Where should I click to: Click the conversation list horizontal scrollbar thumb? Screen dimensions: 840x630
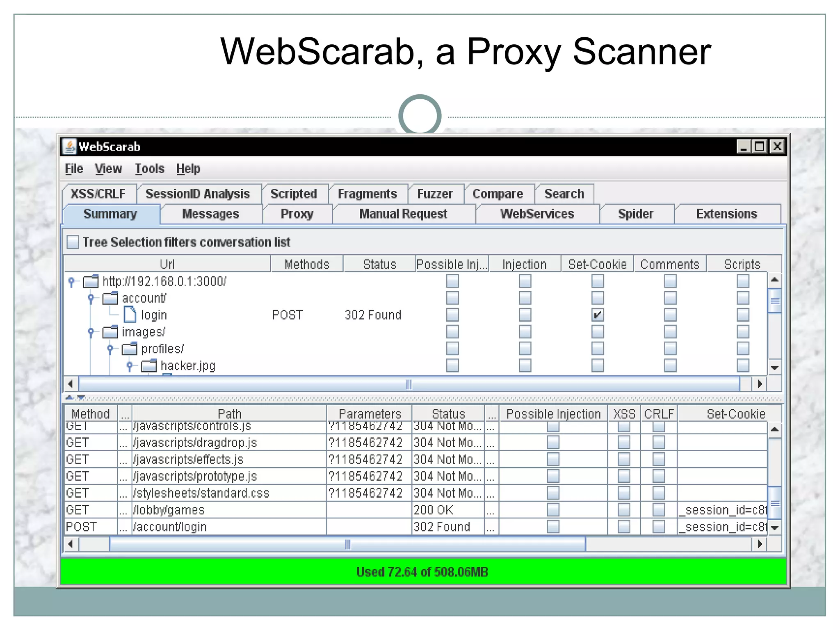pyautogui.click(x=347, y=545)
